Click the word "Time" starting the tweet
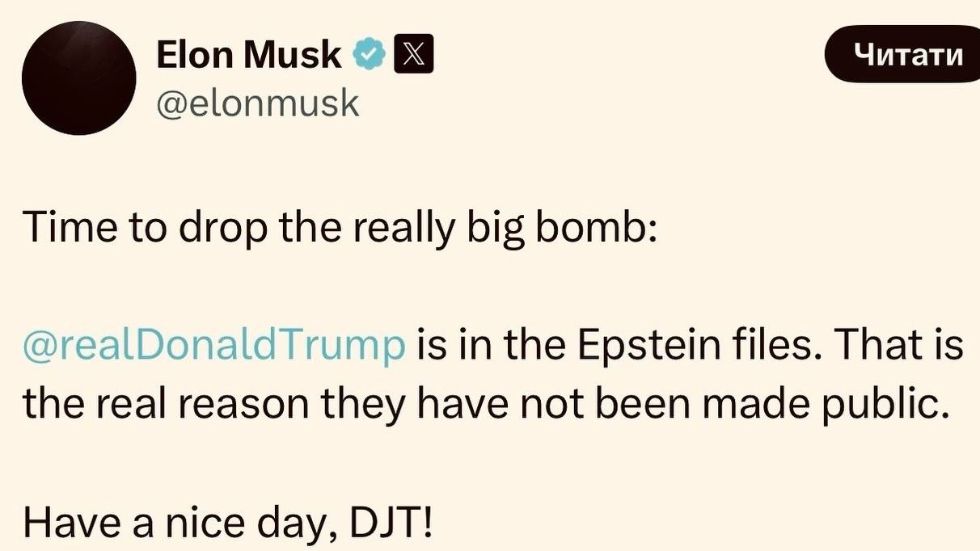The height and width of the screenshot is (551, 980). 64,229
